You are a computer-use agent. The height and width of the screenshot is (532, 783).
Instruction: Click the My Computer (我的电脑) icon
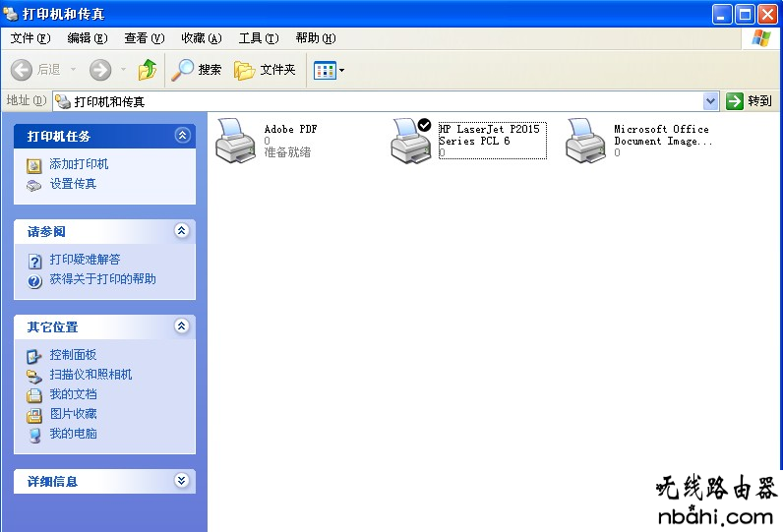coord(34,436)
